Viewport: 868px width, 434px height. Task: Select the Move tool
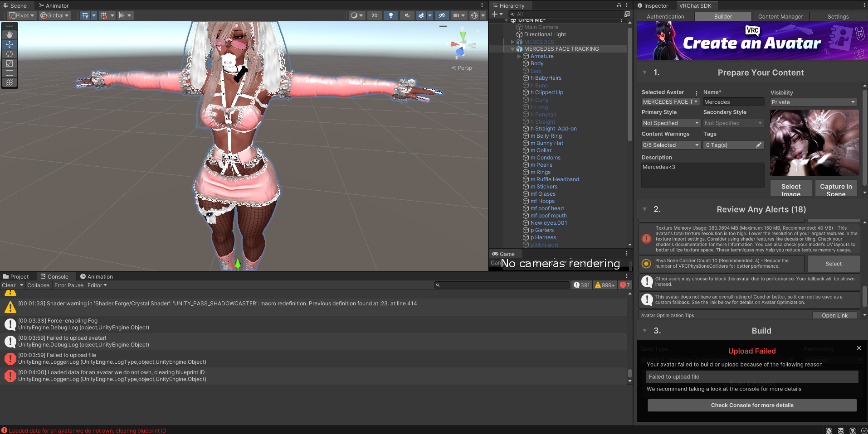pos(10,44)
